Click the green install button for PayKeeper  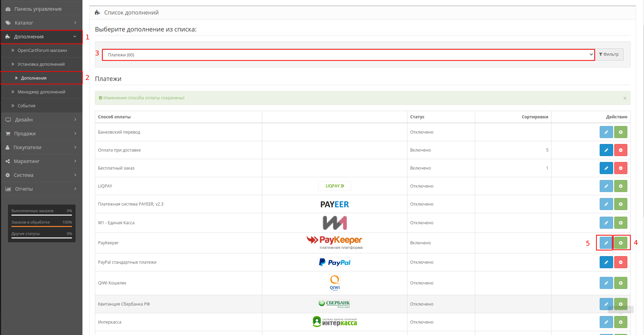[620, 243]
